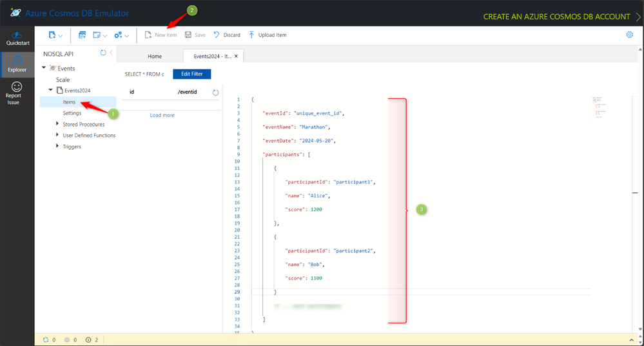The width and height of the screenshot is (644, 346).
Task: Open Settings under Events2024
Action: [72, 113]
